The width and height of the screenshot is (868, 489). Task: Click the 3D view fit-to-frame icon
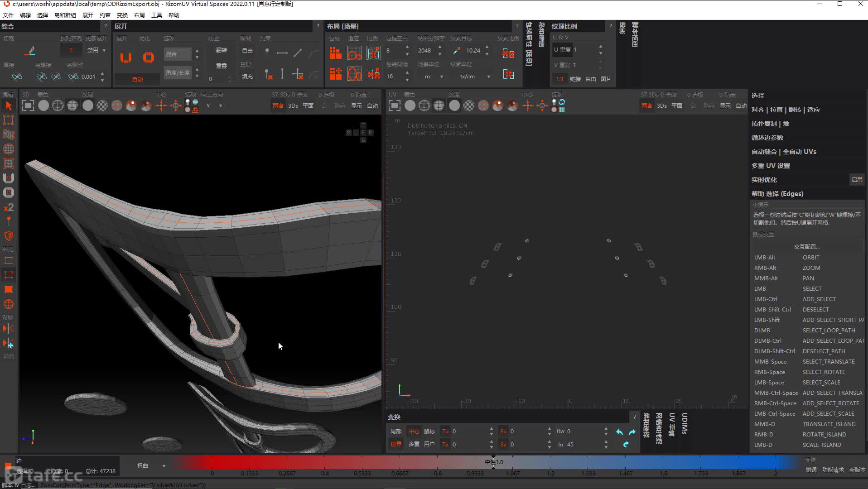(28, 105)
